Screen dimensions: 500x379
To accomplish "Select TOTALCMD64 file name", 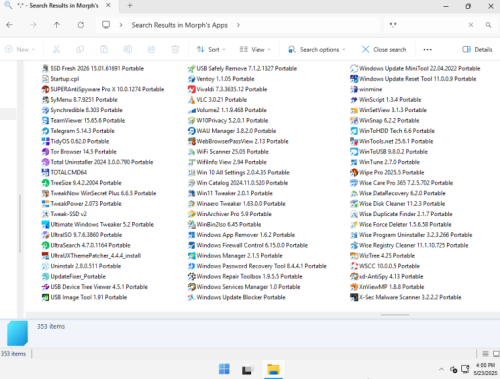I will point(69,172).
